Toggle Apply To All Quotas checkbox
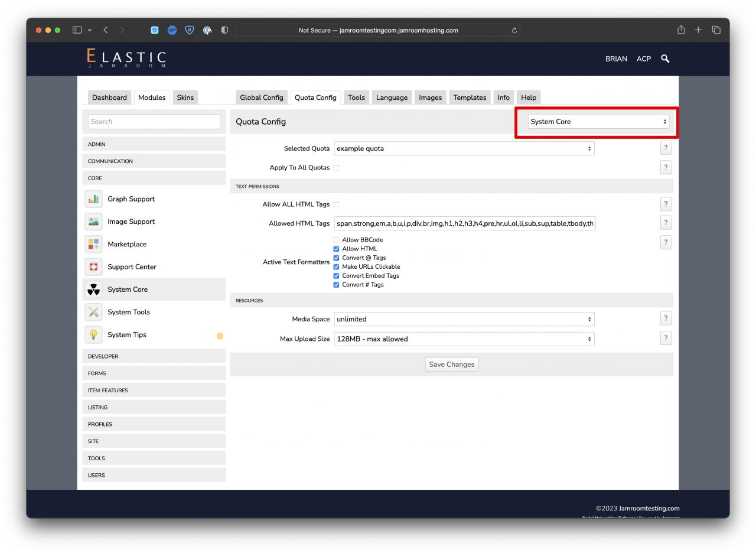 coord(336,168)
